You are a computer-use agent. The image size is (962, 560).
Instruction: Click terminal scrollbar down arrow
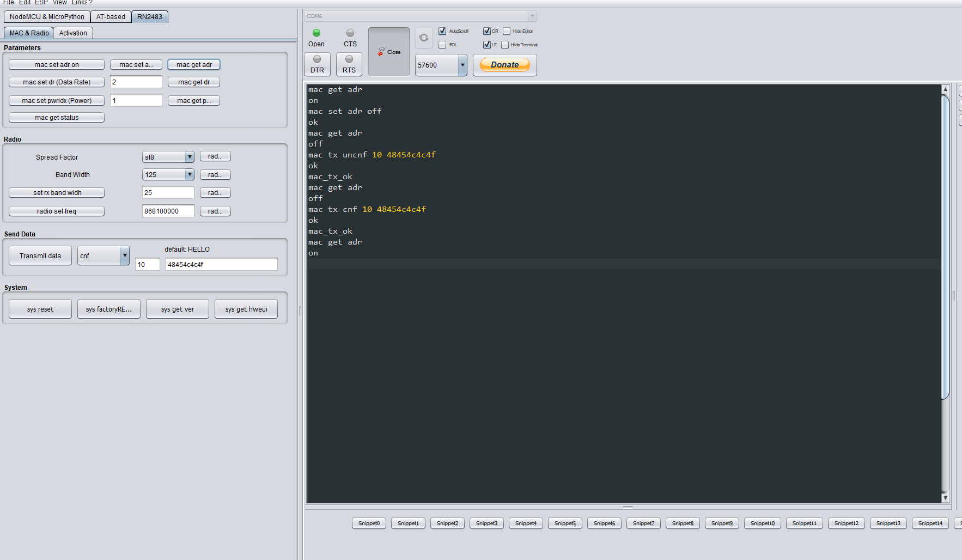[945, 498]
